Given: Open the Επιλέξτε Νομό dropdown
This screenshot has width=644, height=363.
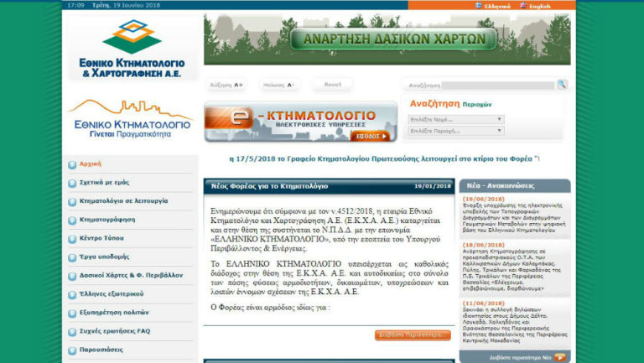Looking at the screenshot, I should click(456, 120).
